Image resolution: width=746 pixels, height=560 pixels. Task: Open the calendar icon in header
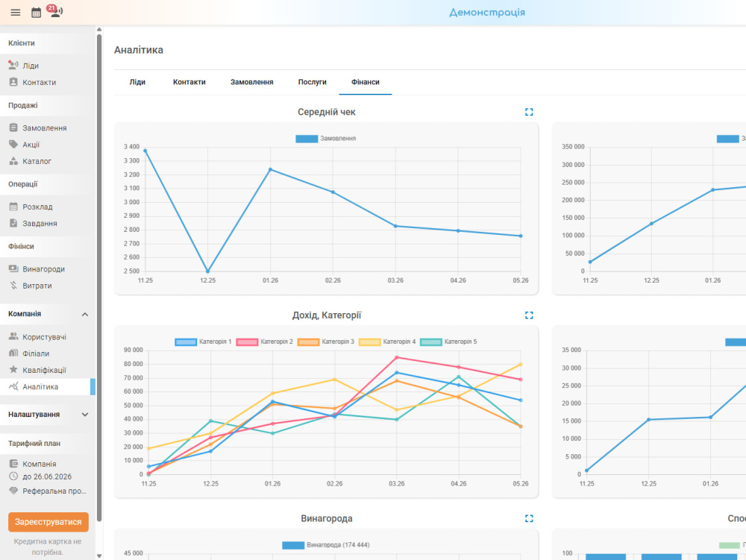36,13
